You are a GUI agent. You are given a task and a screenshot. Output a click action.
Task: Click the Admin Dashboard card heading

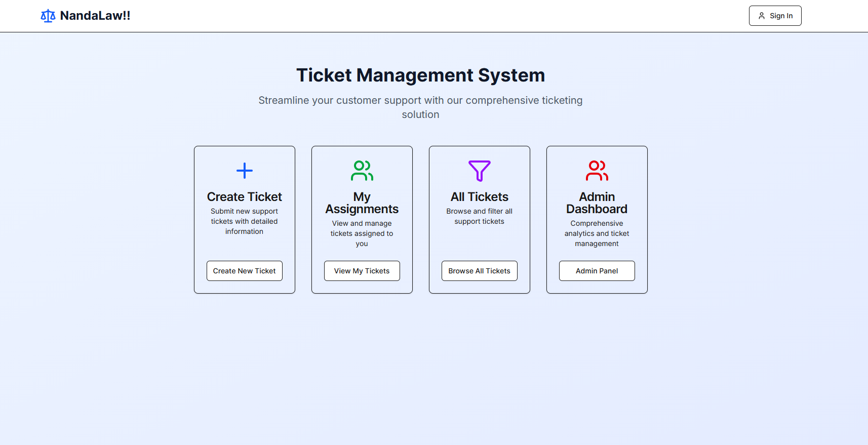(x=597, y=203)
